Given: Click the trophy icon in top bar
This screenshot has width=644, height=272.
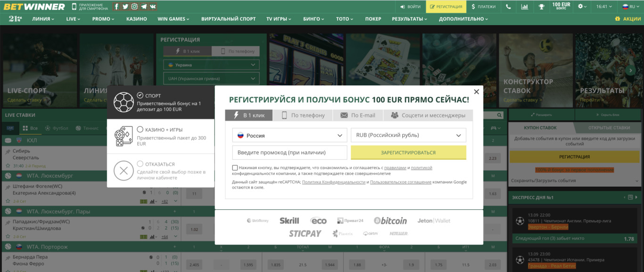Looking at the screenshot, I should point(541,7).
